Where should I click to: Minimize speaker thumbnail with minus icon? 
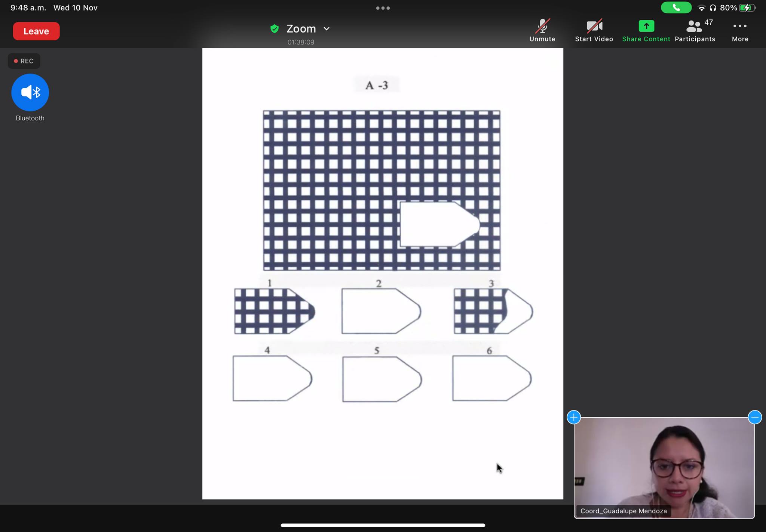(x=755, y=417)
